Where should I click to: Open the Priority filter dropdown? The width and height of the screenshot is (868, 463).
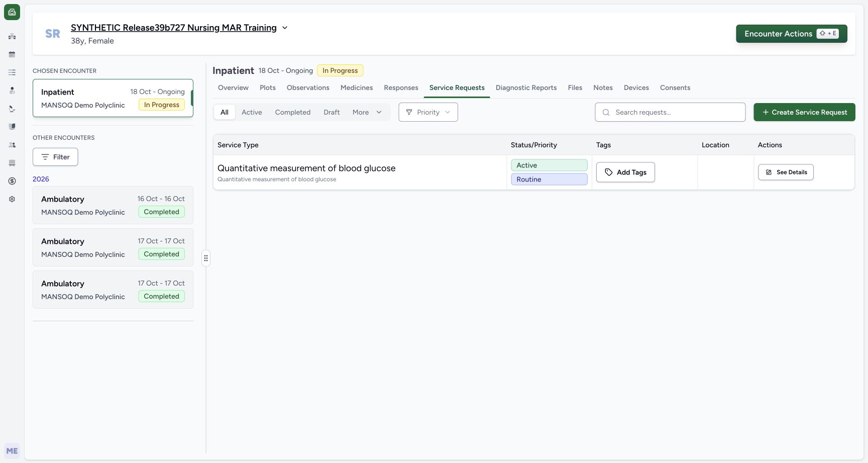click(428, 112)
